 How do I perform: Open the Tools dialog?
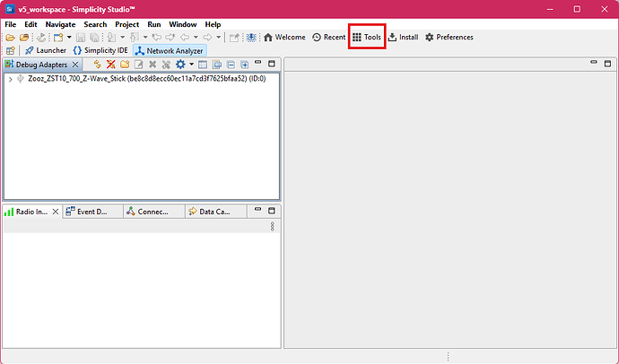click(367, 37)
